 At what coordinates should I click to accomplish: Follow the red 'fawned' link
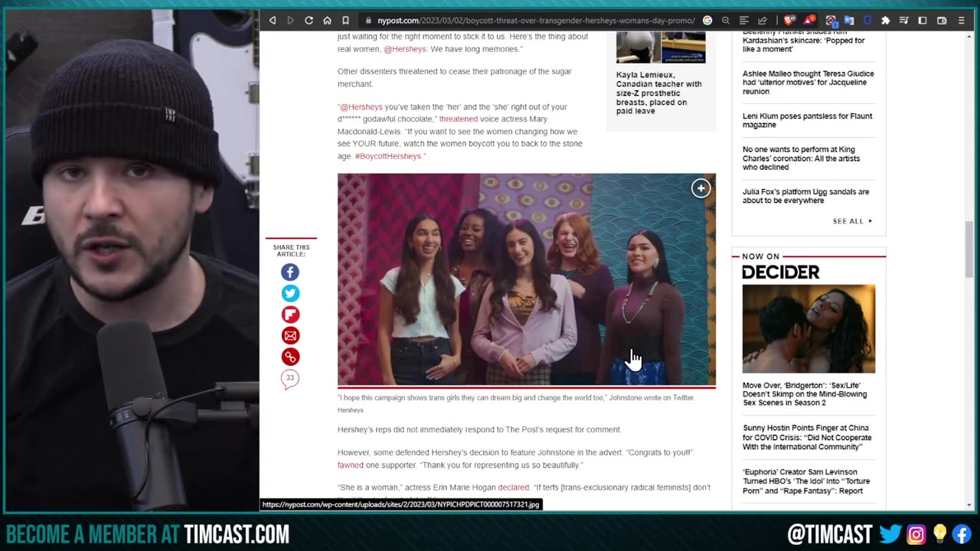click(x=351, y=465)
